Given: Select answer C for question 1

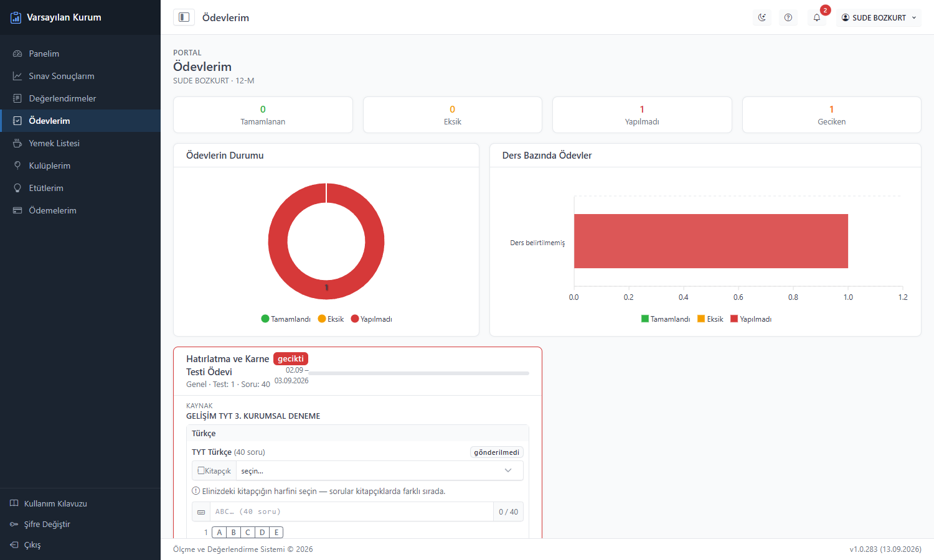Looking at the screenshot, I should point(248,532).
